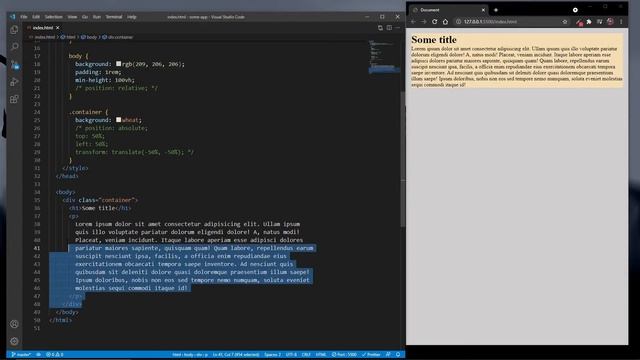Open the editor More Actions ellipsis
This screenshot has width=640, height=360.
click(x=398, y=28)
